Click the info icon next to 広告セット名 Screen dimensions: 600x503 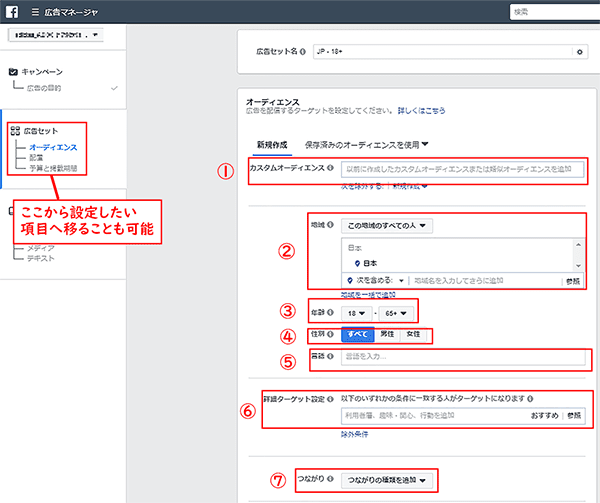(303, 52)
